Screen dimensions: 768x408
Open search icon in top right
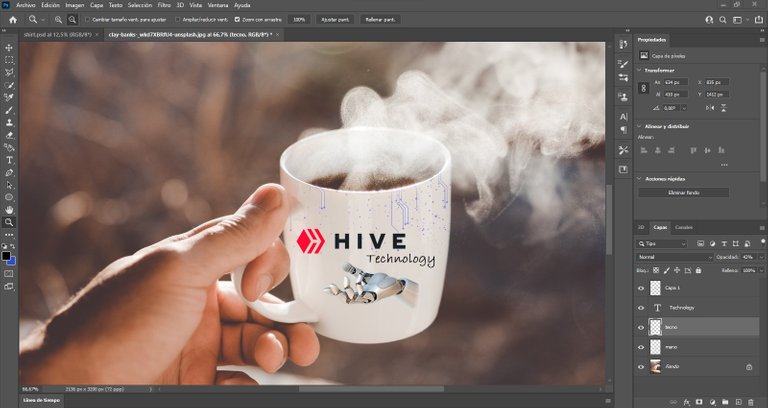click(x=723, y=20)
